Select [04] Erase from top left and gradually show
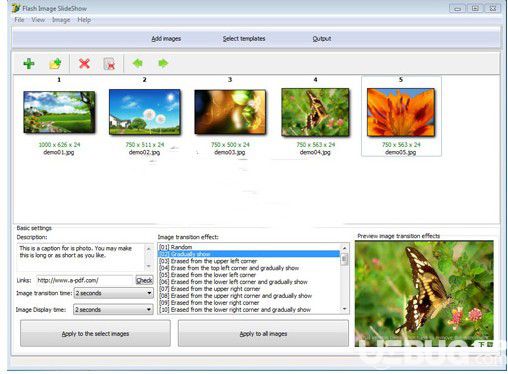The width and height of the screenshot is (508, 374). point(249,268)
